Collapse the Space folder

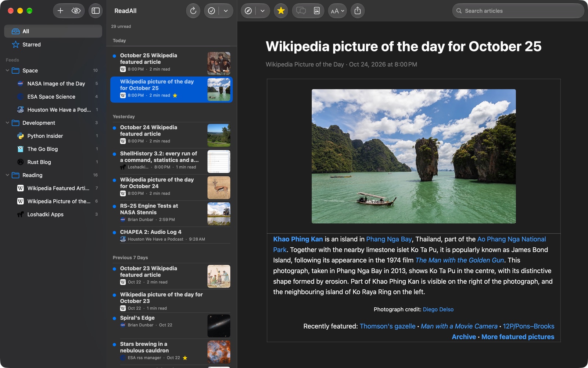pyautogui.click(x=7, y=70)
